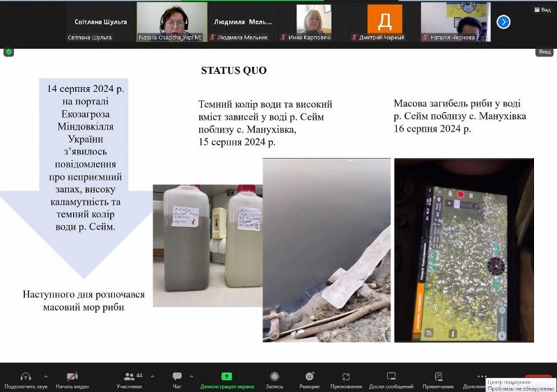Expand the participants options arrow
Image resolution: width=557 pixels, height=392 pixels.
tap(151, 376)
